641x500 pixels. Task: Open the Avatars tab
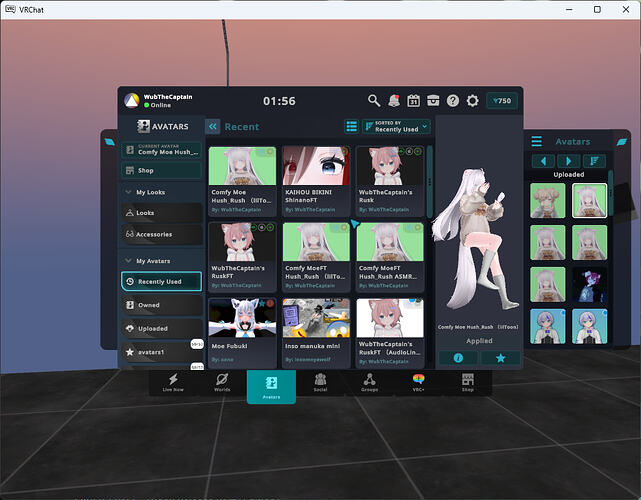point(271,386)
